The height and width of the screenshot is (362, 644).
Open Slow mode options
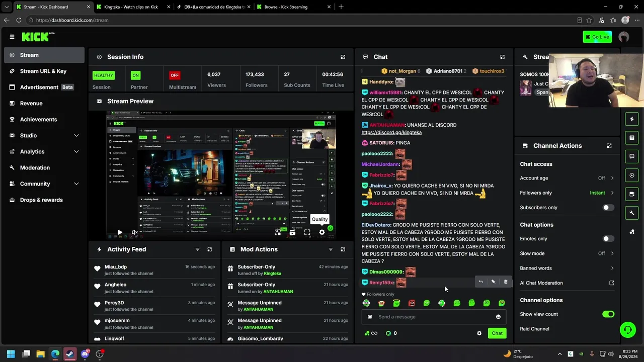567,253
